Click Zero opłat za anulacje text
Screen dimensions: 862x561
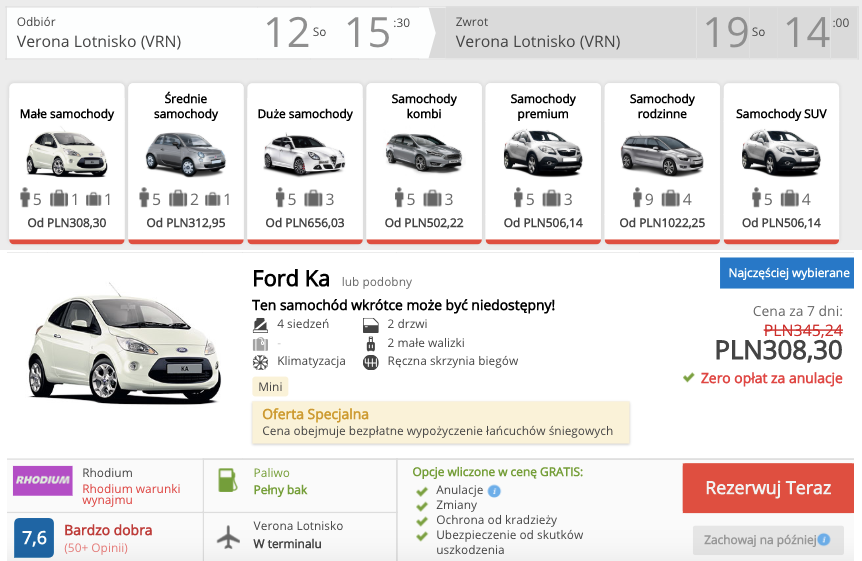[771, 378]
